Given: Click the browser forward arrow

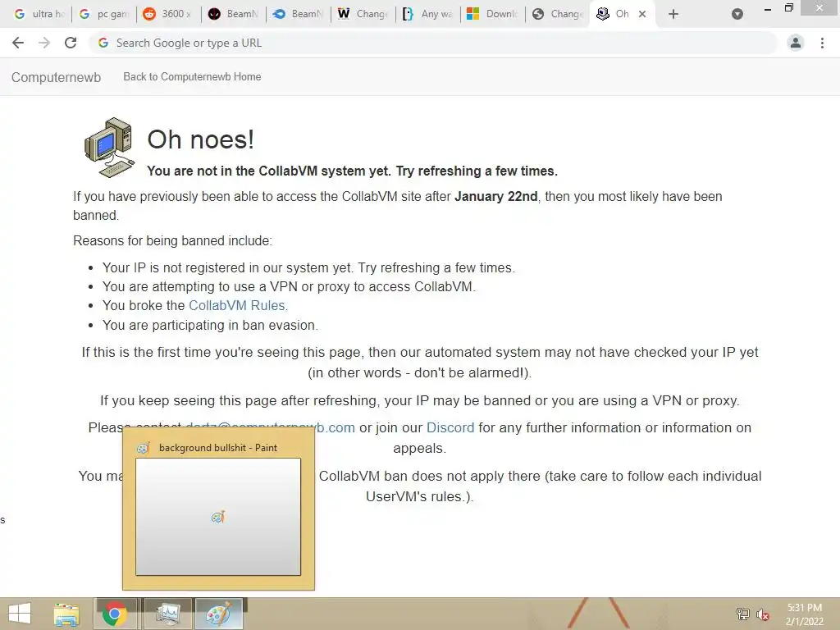Looking at the screenshot, I should coord(44,43).
